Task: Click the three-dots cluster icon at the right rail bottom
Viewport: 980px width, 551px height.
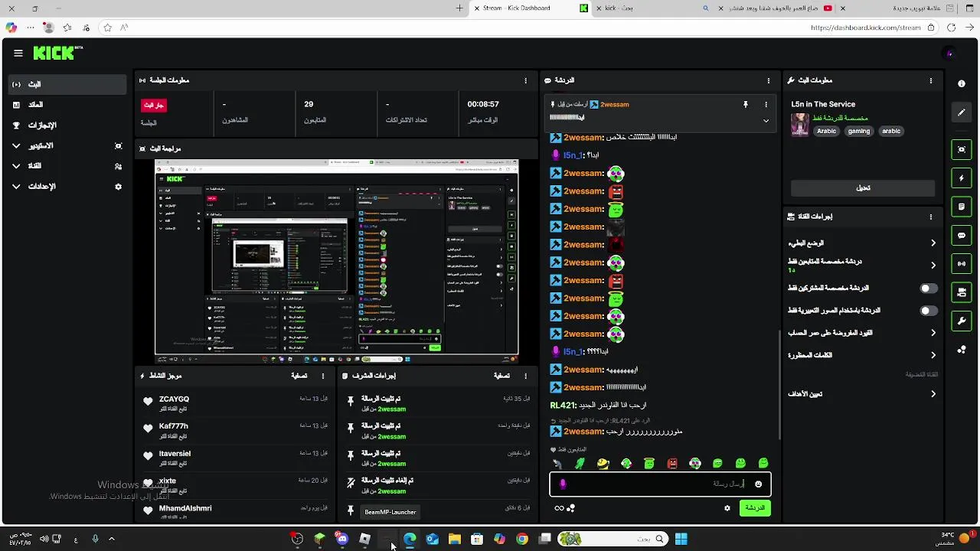Action: tap(962, 350)
